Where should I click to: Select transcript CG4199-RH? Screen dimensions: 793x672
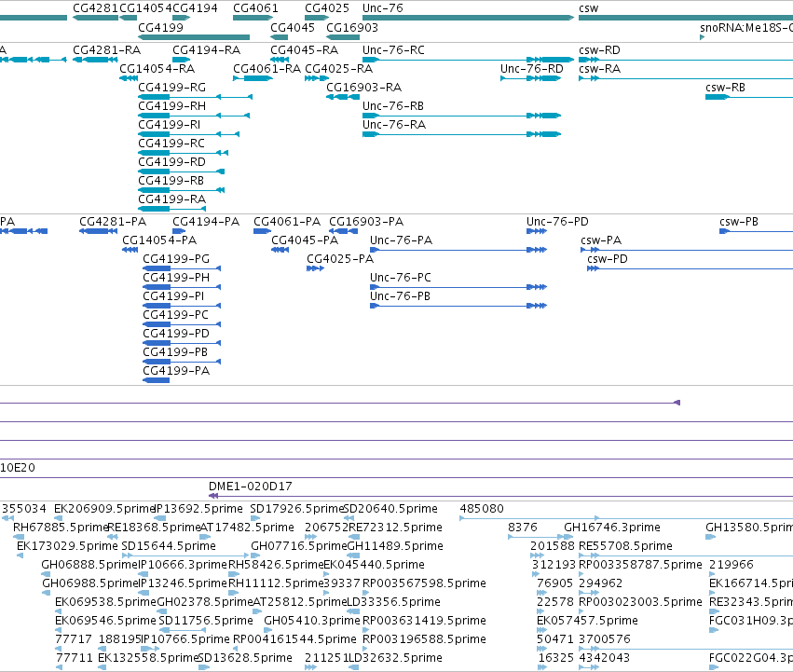(x=194, y=116)
